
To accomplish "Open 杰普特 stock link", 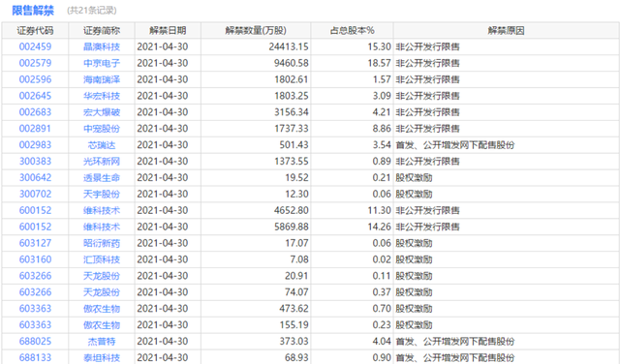I will pos(102,342).
